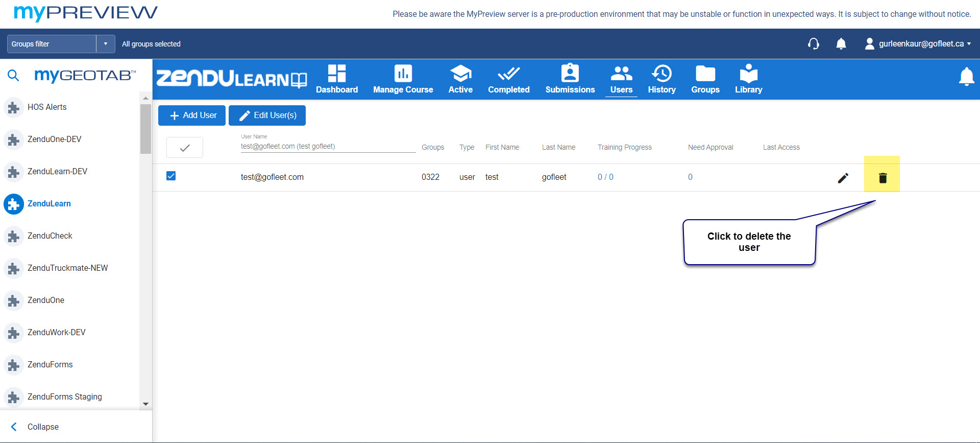Open the Library tab

(748, 79)
